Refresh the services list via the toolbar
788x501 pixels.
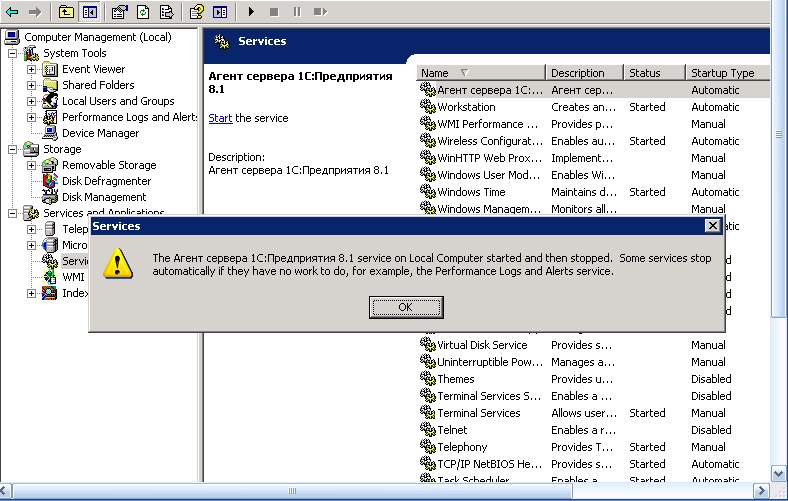143,12
